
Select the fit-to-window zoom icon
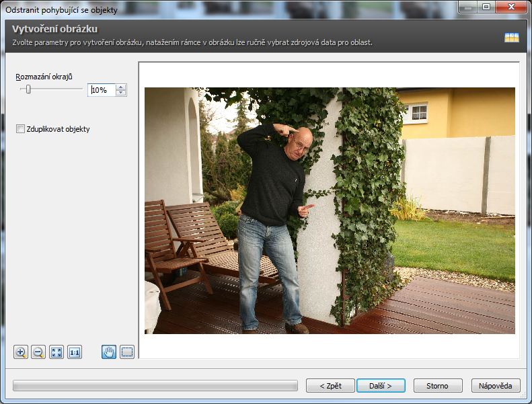(56, 352)
